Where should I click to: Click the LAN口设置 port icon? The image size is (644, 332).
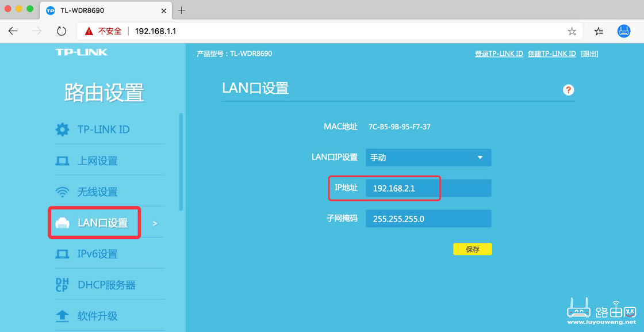62,222
